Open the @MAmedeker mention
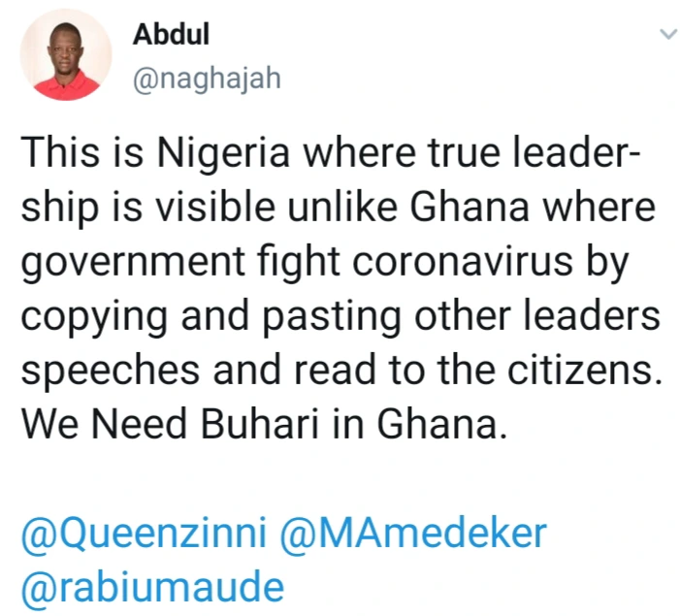 point(413,533)
